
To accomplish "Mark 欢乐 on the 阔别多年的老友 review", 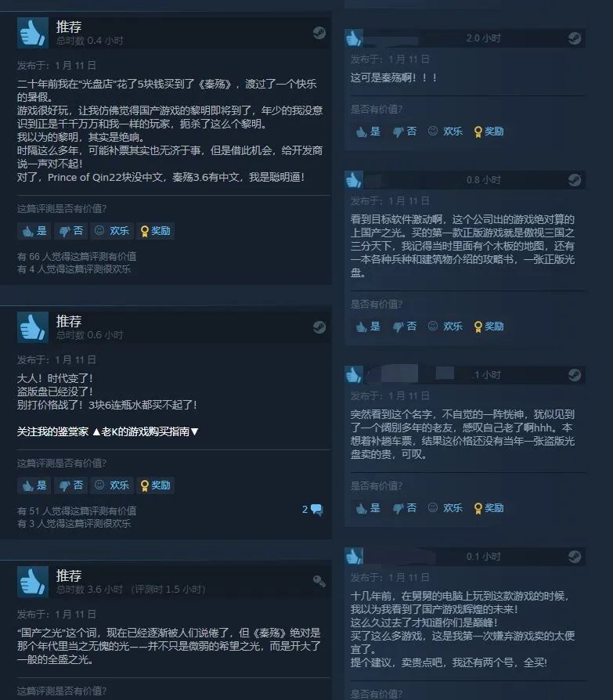I will point(446,508).
